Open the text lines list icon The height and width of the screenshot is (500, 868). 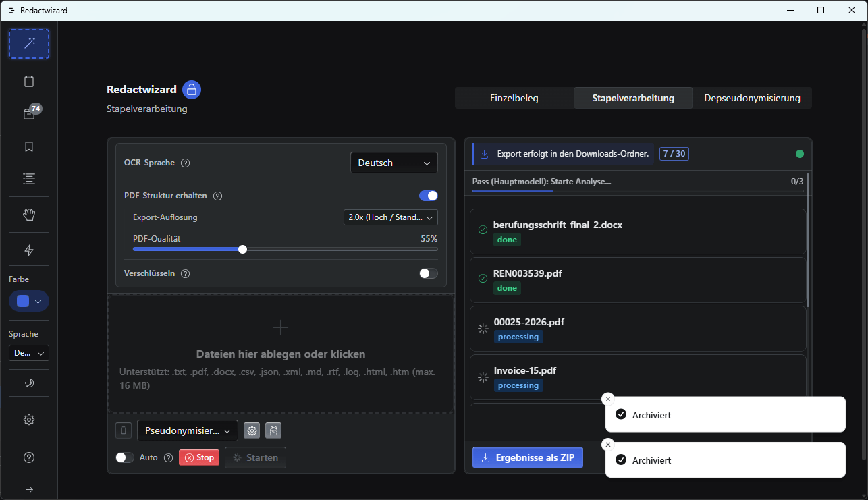click(x=29, y=179)
